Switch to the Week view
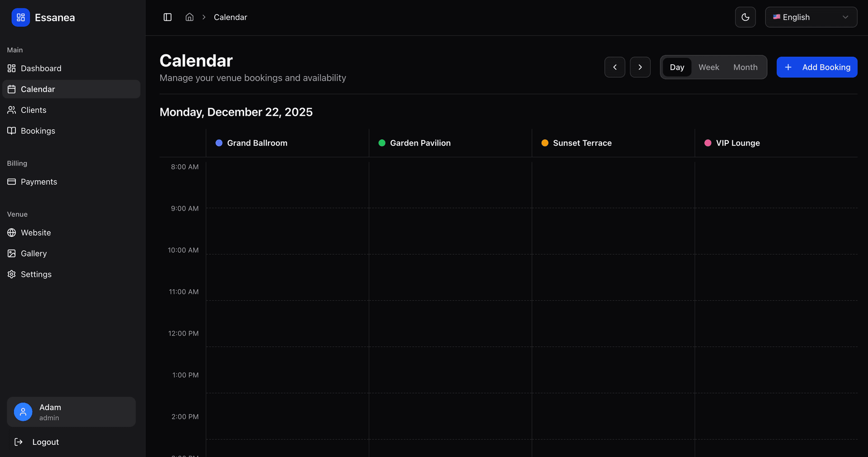This screenshot has height=457, width=868. (x=708, y=67)
